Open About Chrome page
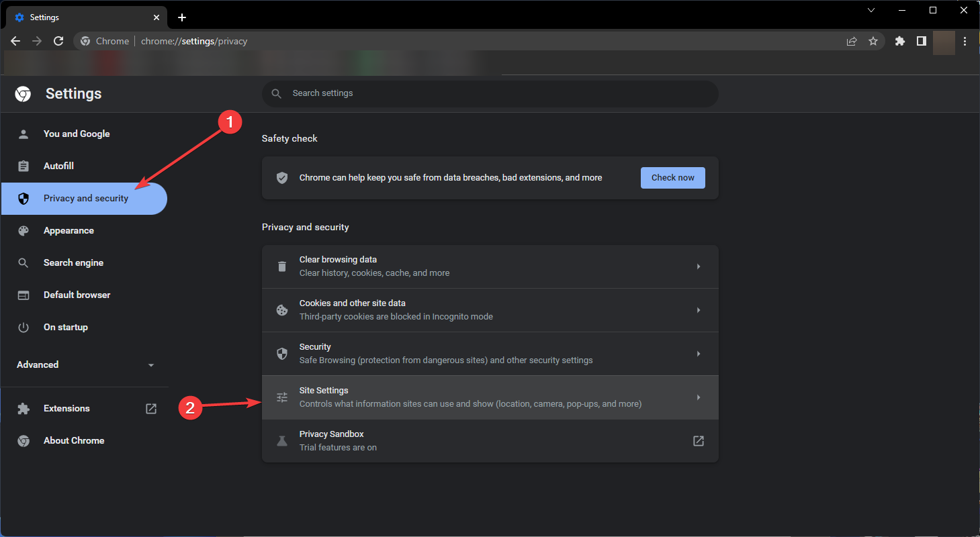Screen dimensions: 980x537 click(x=74, y=440)
